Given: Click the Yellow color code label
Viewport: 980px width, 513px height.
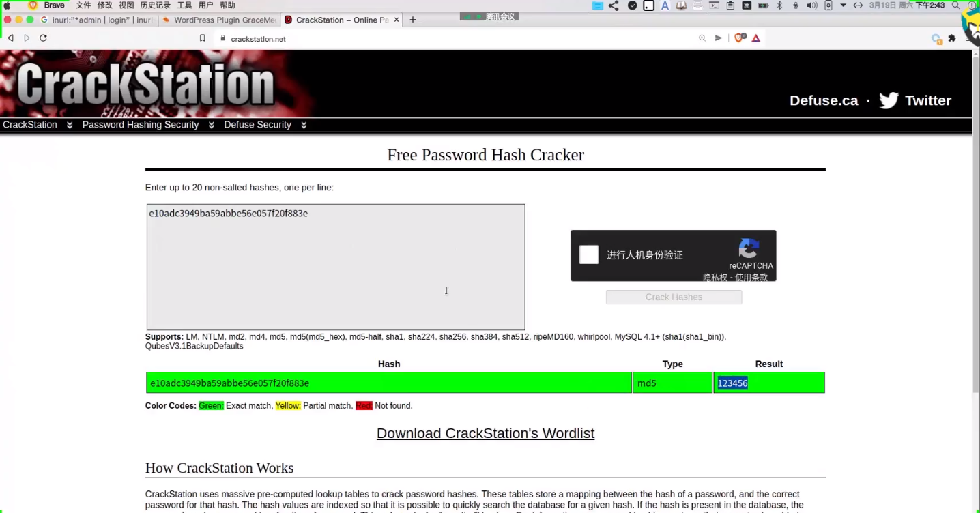Looking at the screenshot, I should click(288, 406).
